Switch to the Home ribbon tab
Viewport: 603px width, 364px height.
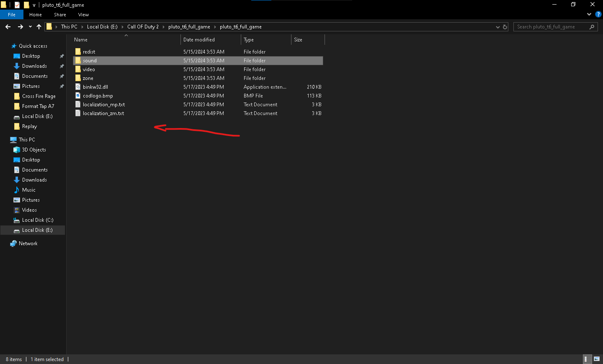36,15
